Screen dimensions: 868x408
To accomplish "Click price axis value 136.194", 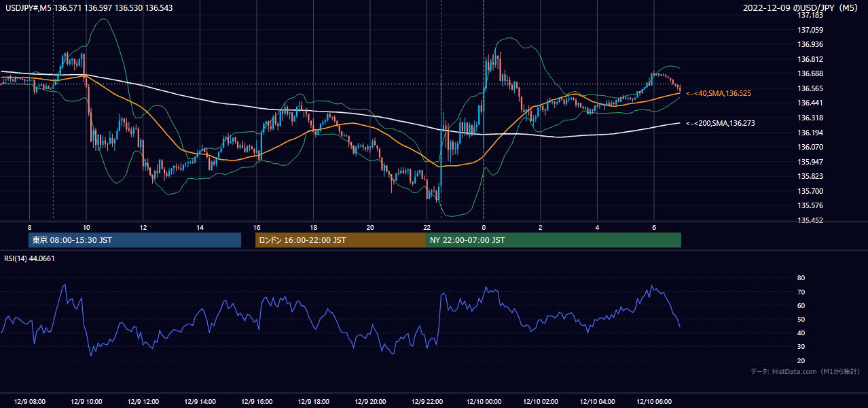I will [x=810, y=133].
